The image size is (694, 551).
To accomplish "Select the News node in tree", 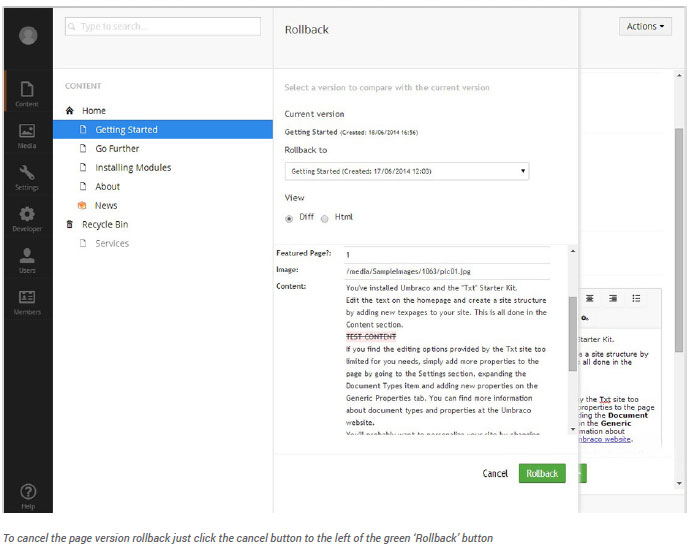I will (106, 205).
